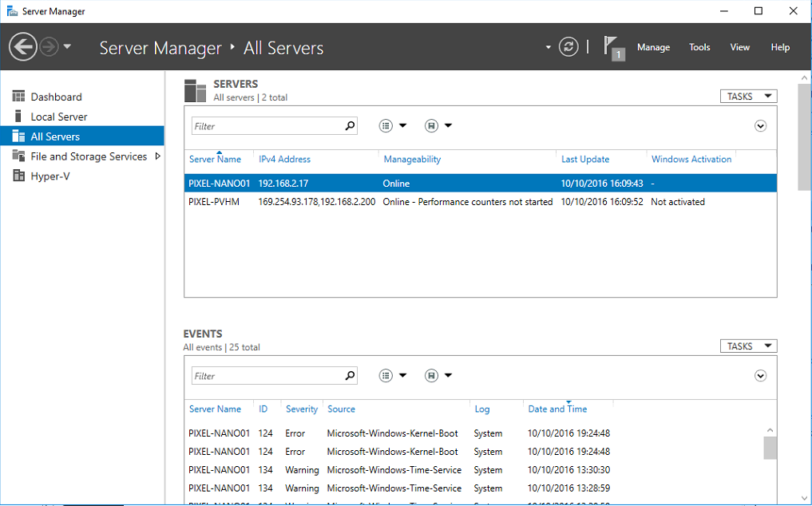The width and height of the screenshot is (812, 506).
Task: Click the search magnifier in Events filter
Action: 350,376
